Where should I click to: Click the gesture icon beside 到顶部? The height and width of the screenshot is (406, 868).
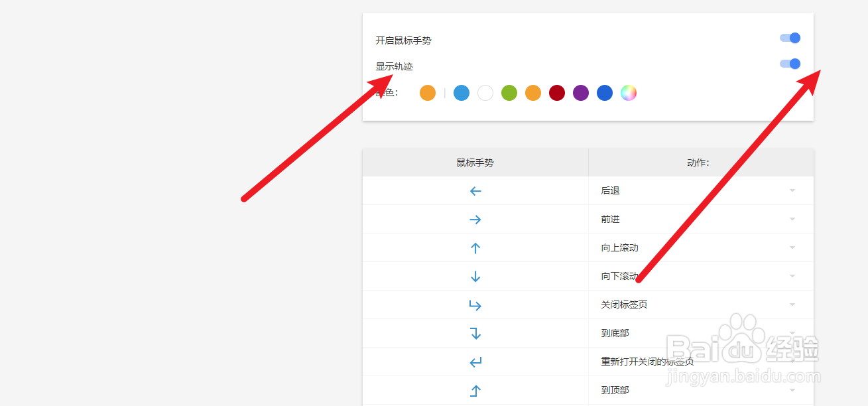475,390
